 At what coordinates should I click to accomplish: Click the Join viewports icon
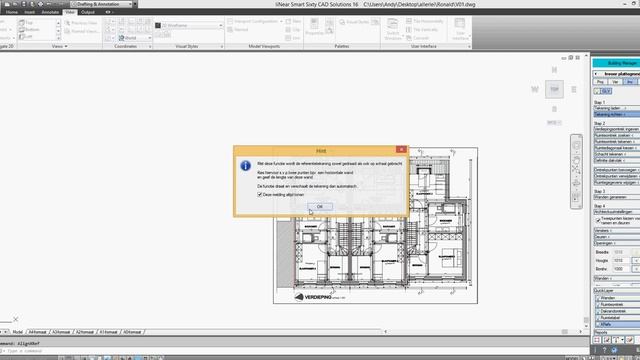tap(288, 38)
